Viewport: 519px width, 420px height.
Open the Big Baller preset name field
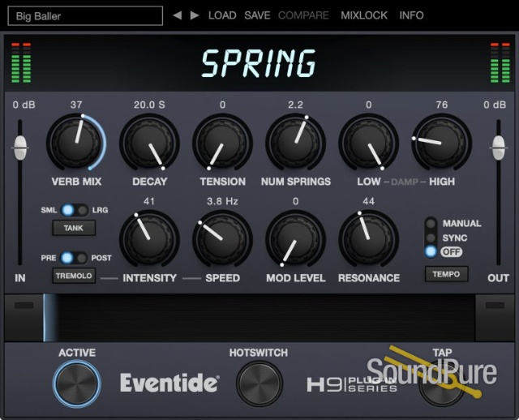tap(86, 15)
